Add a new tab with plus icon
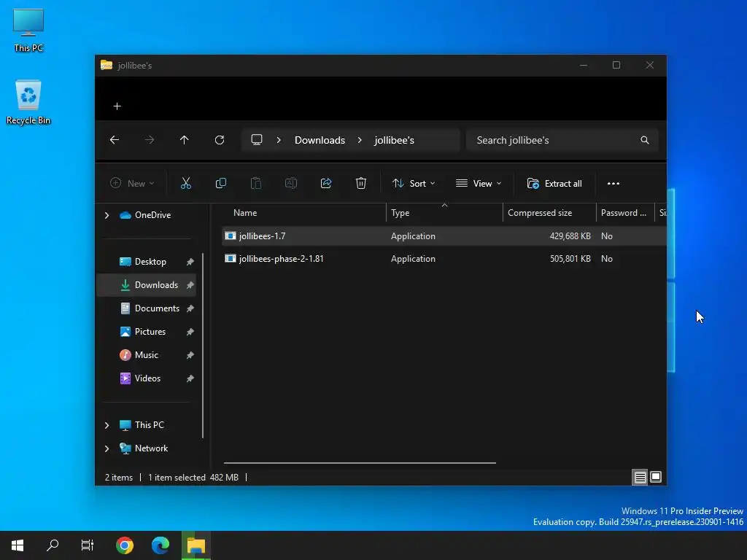 point(117,106)
